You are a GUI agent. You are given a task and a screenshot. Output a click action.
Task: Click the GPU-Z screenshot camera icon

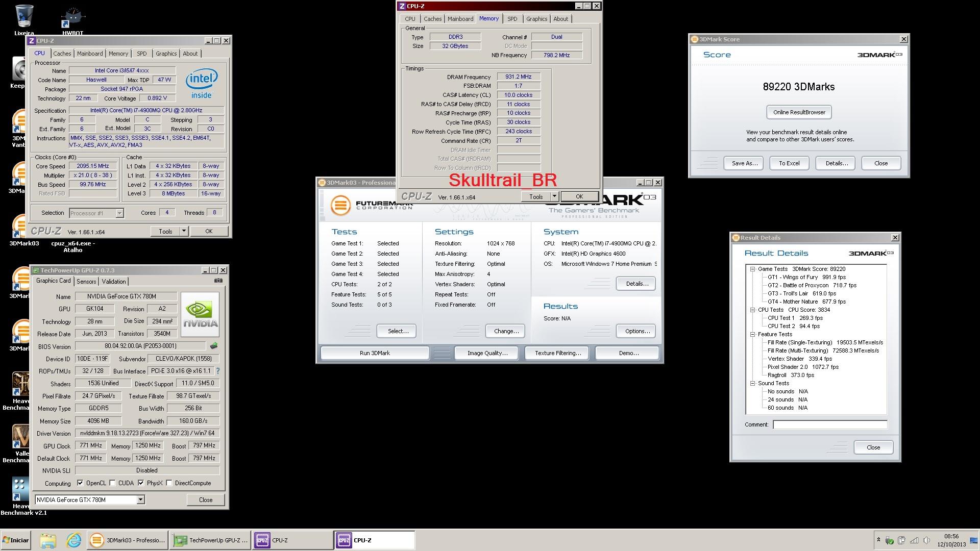218,281
